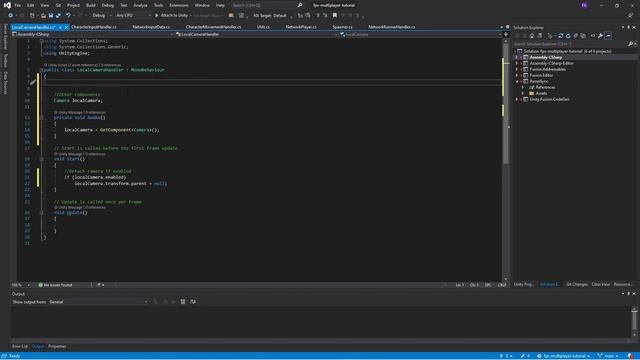Click the Visual Studio logo icon
This screenshot has width=640, height=360.
(x=7, y=5)
